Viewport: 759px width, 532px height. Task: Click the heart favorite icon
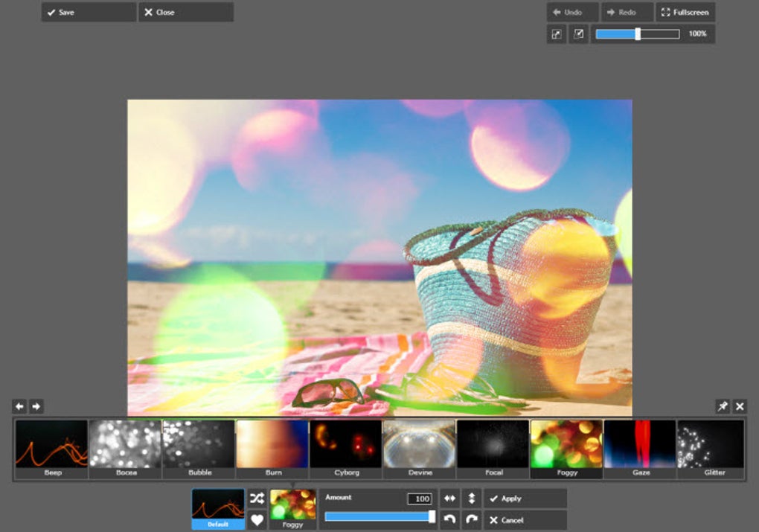[x=257, y=520]
